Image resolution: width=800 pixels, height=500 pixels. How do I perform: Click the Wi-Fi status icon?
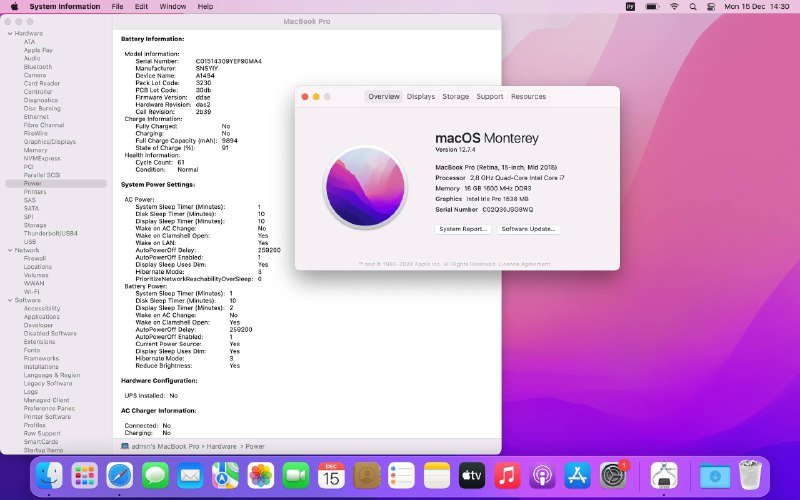click(674, 7)
